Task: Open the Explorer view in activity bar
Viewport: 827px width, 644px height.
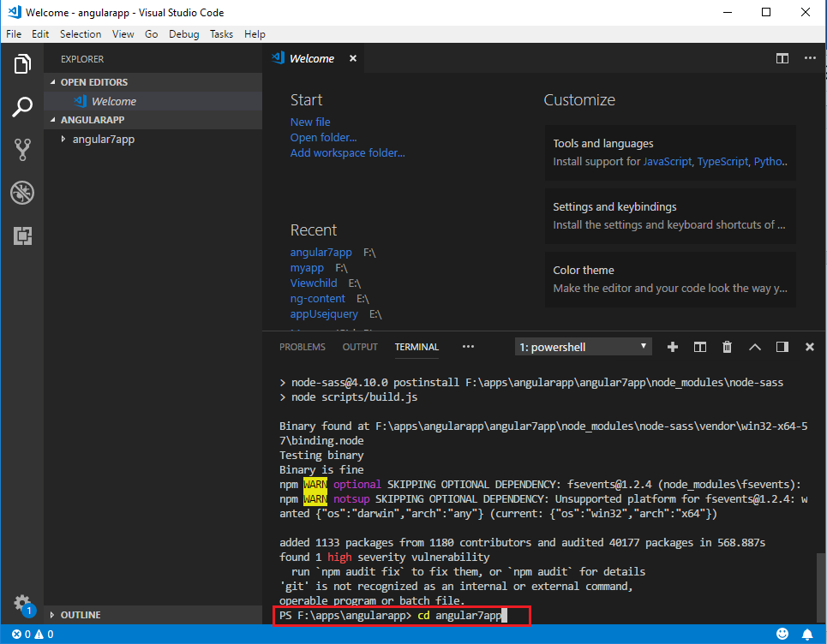Action: [x=22, y=64]
